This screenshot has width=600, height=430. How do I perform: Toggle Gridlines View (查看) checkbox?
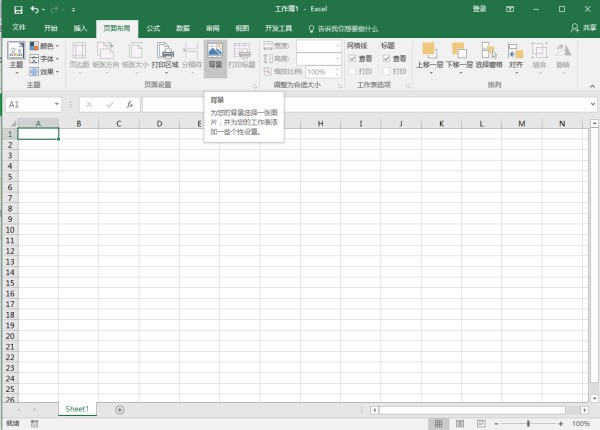(352, 59)
